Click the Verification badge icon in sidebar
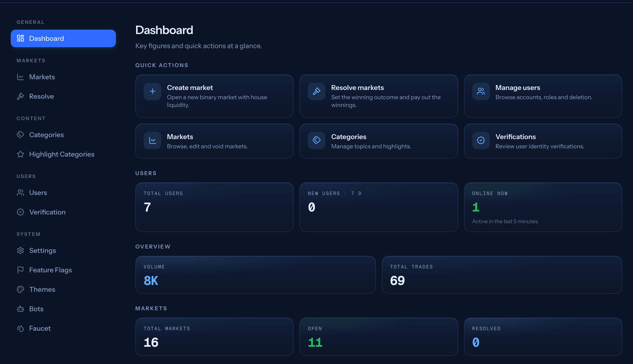The image size is (633, 364). tap(20, 212)
